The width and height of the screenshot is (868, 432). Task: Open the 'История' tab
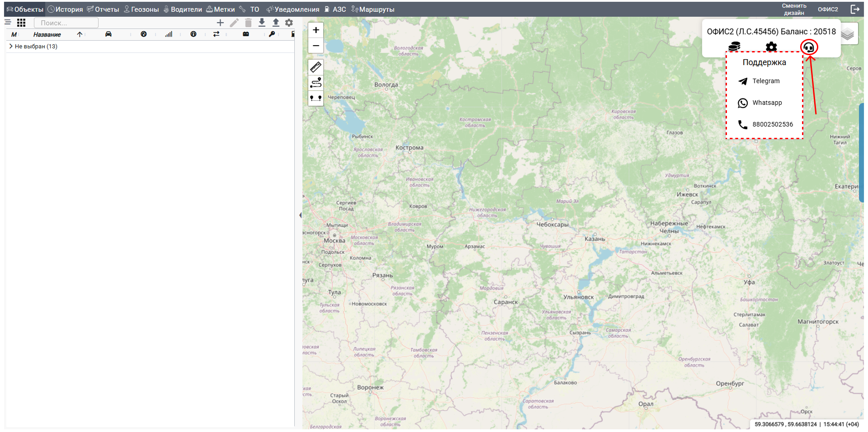point(66,9)
